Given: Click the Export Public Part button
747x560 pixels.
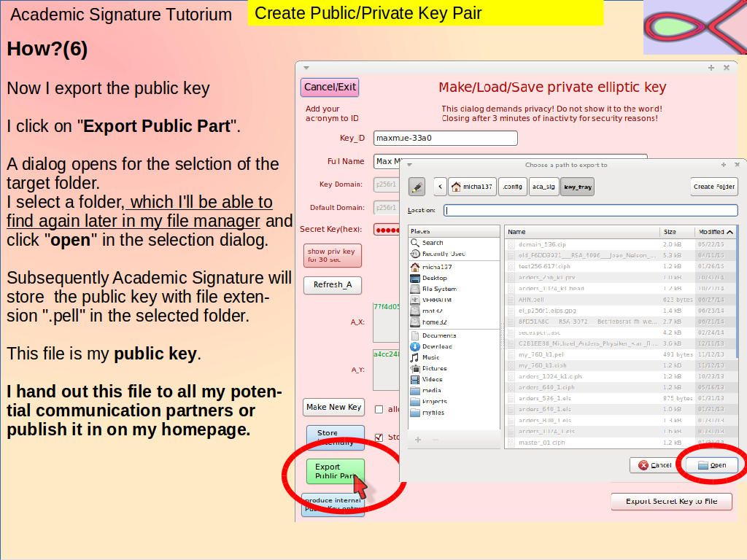Looking at the screenshot, I should (335, 471).
